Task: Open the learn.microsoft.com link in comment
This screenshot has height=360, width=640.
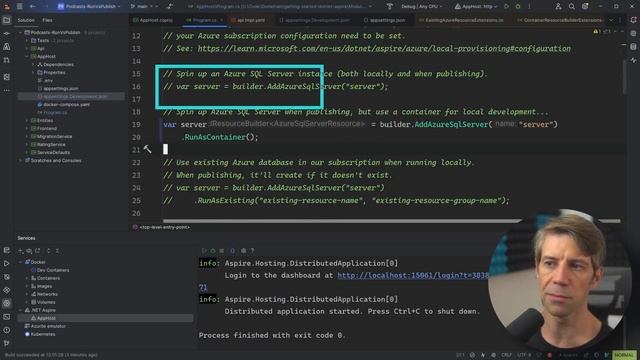Action: tap(384, 49)
